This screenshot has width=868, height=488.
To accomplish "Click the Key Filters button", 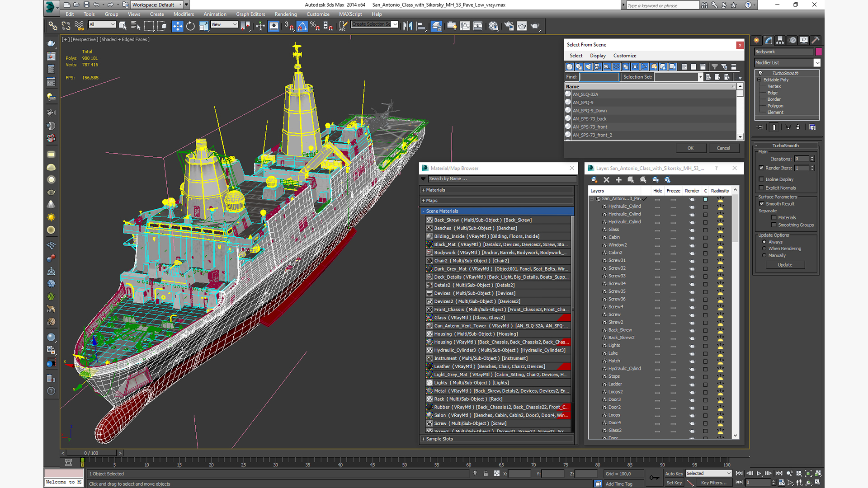I will tap(713, 483).
